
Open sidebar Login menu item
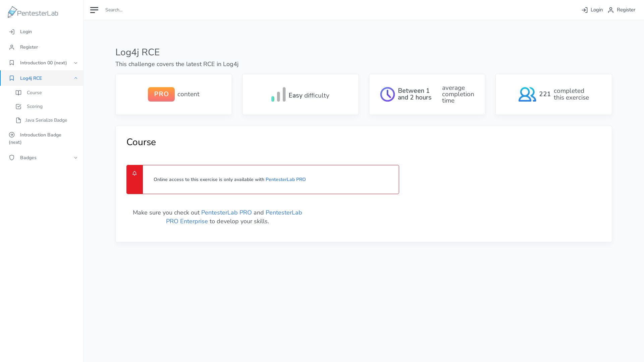(x=42, y=32)
